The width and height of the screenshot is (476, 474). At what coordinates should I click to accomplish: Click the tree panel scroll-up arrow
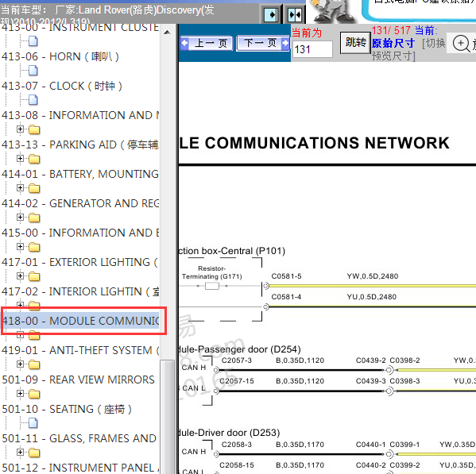[x=167, y=32]
